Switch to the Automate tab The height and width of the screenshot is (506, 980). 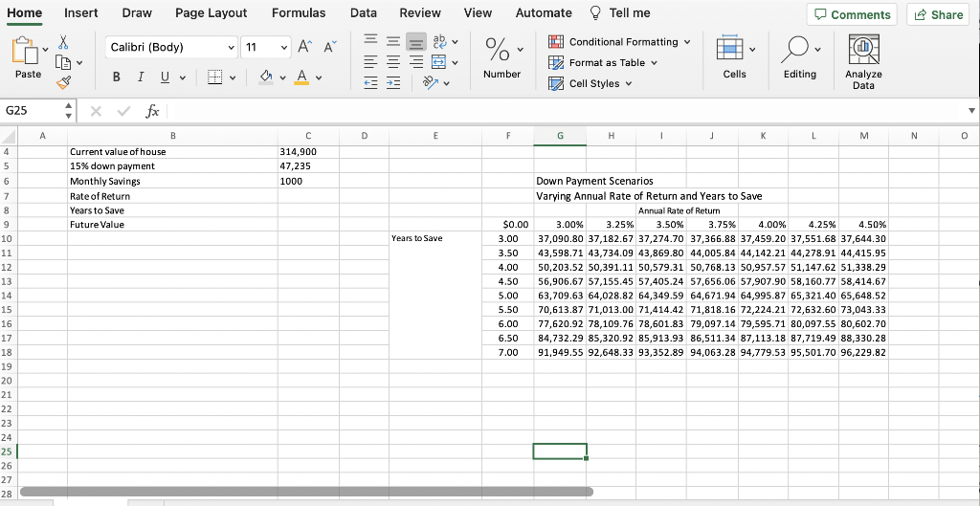coord(544,13)
